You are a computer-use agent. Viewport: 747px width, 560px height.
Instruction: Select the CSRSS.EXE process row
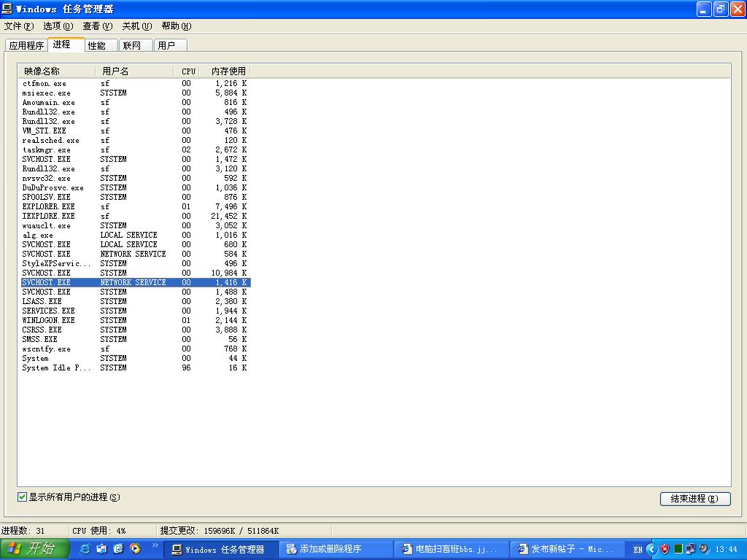(135, 330)
